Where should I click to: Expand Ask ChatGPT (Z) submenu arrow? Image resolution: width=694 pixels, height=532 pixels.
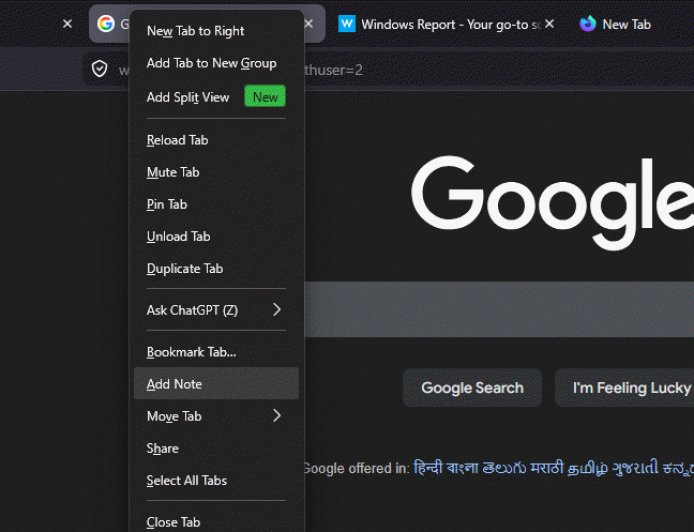tap(277, 310)
